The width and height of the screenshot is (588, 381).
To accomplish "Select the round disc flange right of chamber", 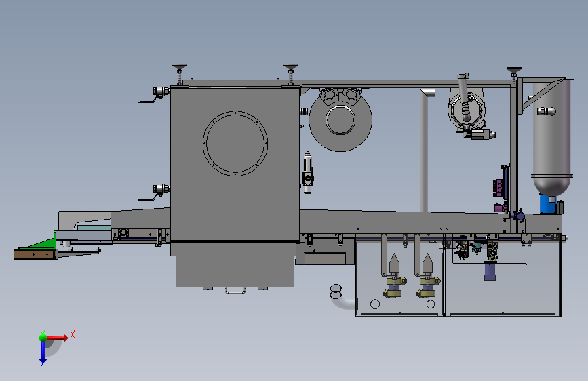I will (340, 120).
